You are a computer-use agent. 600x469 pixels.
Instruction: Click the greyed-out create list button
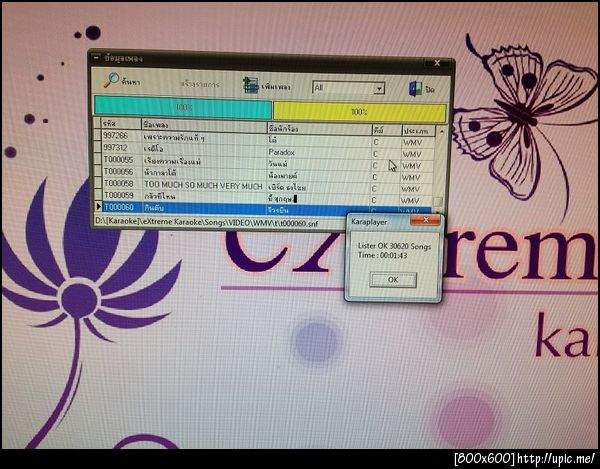coord(200,84)
